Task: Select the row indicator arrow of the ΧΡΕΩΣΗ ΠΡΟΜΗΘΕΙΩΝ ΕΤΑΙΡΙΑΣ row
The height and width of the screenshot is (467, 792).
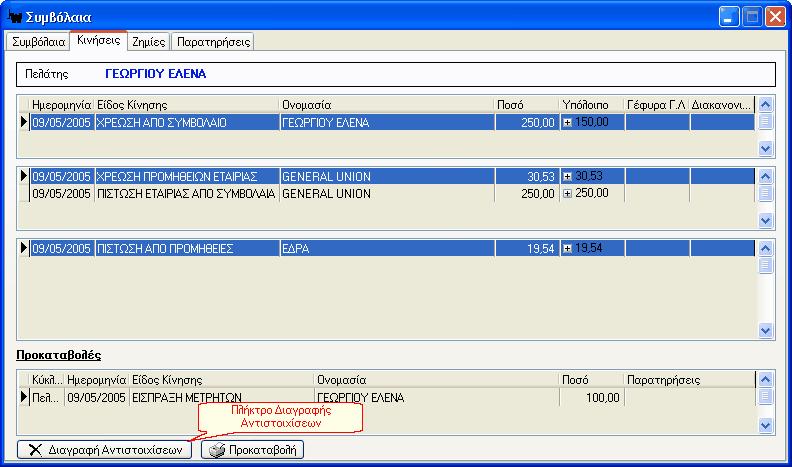Action: click(x=24, y=176)
